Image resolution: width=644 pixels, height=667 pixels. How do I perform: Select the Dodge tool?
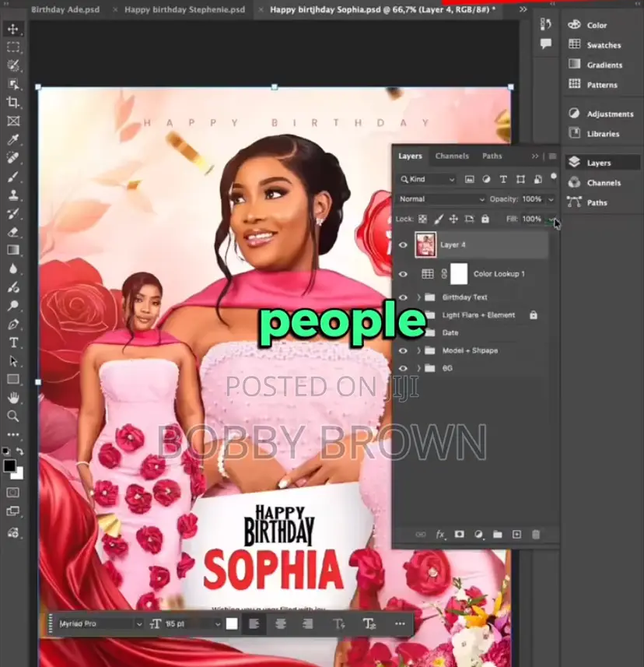[x=13, y=306]
